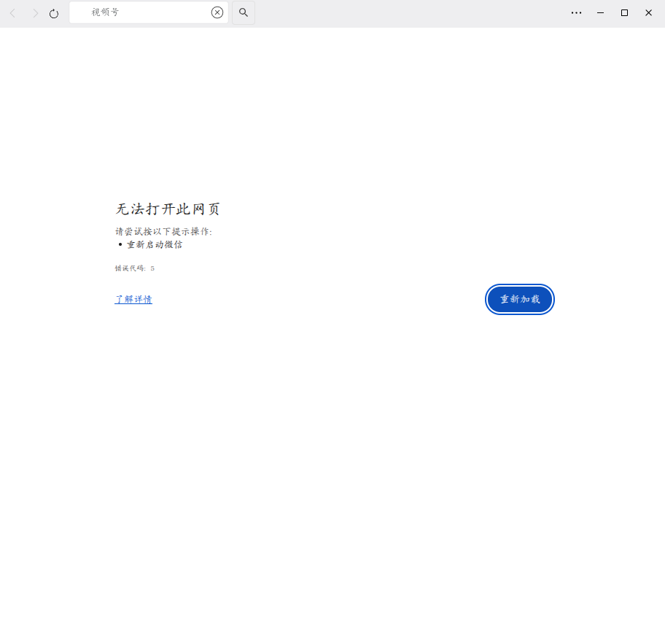Close the window
The width and height of the screenshot is (665, 644).
[x=648, y=12]
